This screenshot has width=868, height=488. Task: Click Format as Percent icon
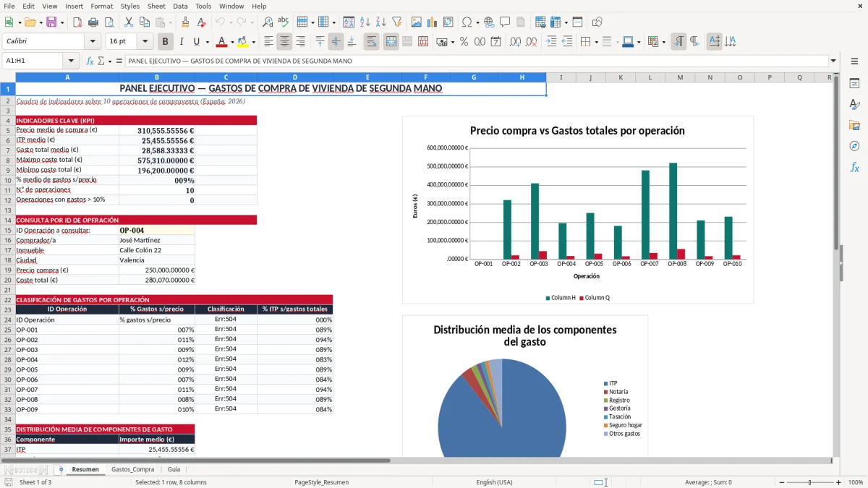point(464,42)
